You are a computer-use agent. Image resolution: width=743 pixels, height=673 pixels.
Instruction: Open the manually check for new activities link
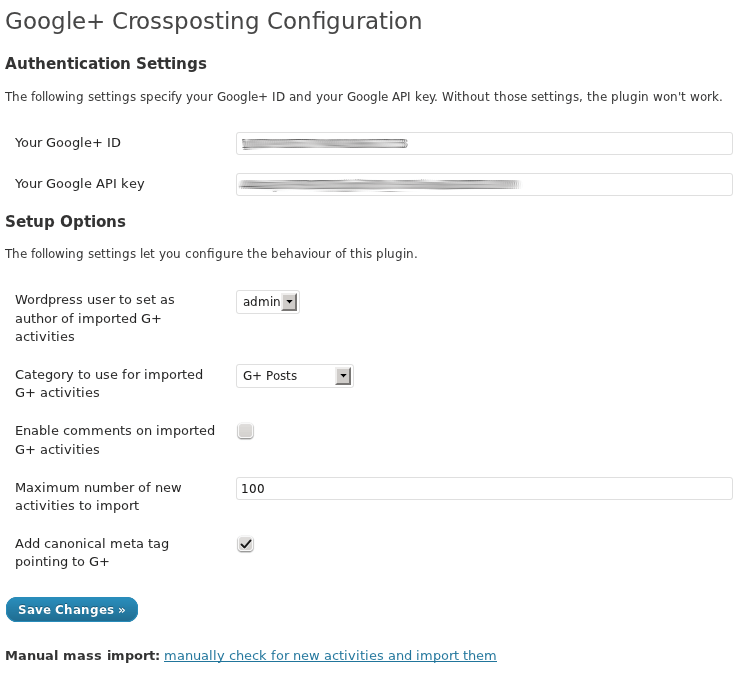pyautogui.click(x=330, y=655)
